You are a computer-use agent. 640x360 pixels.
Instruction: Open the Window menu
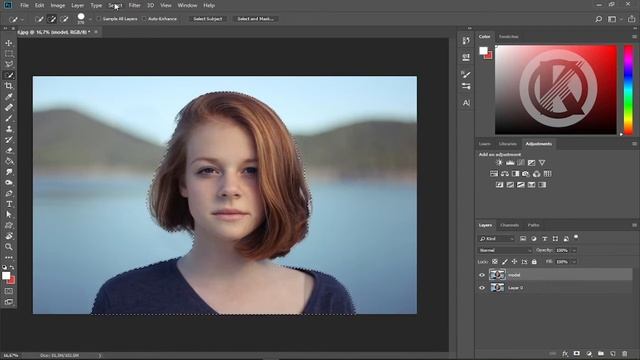coord(187,5)
